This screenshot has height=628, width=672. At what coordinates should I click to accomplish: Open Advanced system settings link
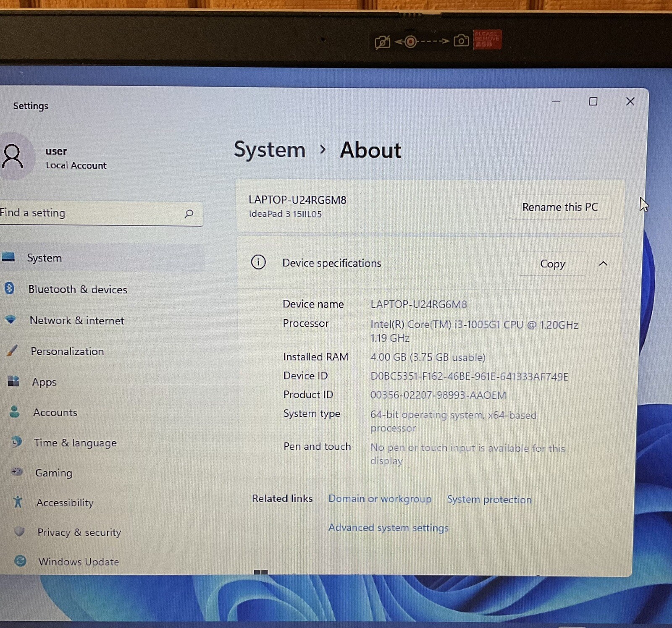[388, 528]
